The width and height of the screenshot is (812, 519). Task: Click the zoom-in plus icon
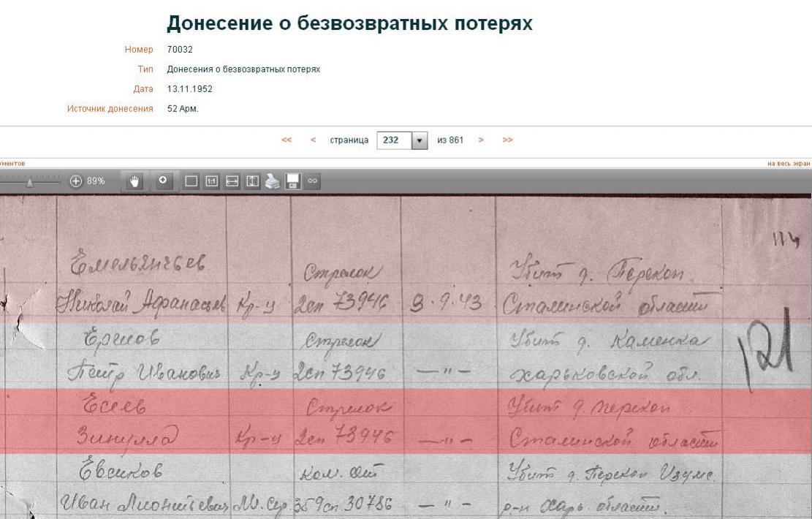tap(75, 181)
